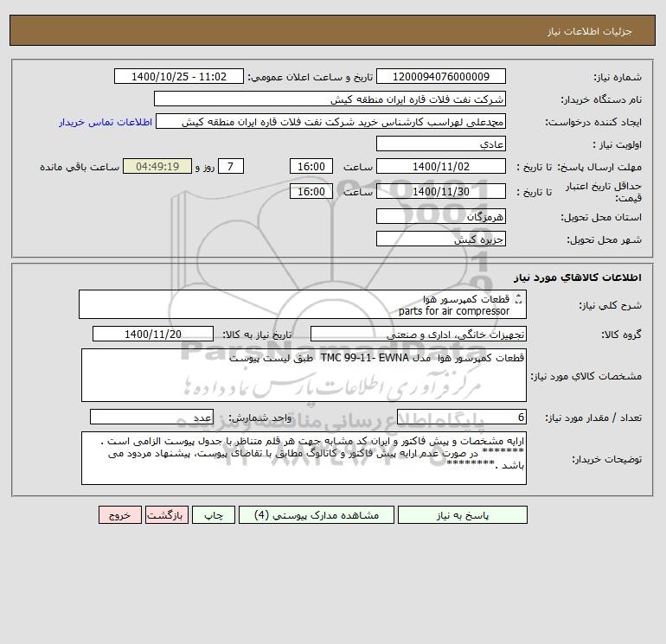Screen dimensions: 666x644
Task: Click the stepper arrows in شرح کلی نیاز box
Action: tap(518, 299)
